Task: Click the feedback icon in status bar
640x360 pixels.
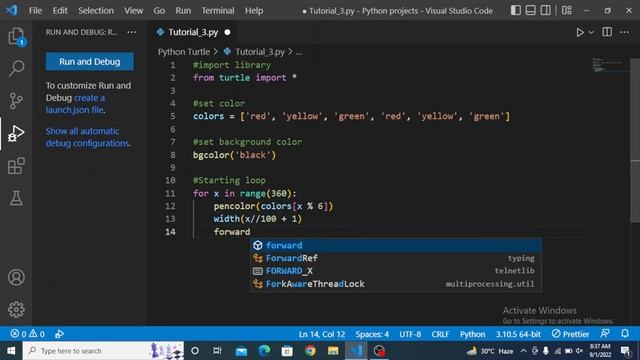Action: [605, 333]
